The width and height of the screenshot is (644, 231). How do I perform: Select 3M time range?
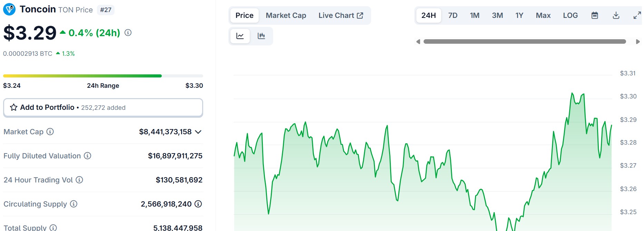(x=497, y=15)
